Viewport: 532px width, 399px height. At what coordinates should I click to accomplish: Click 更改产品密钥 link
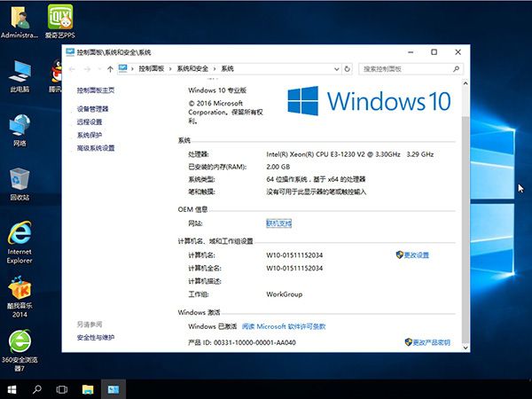click(x=431, y=342)
